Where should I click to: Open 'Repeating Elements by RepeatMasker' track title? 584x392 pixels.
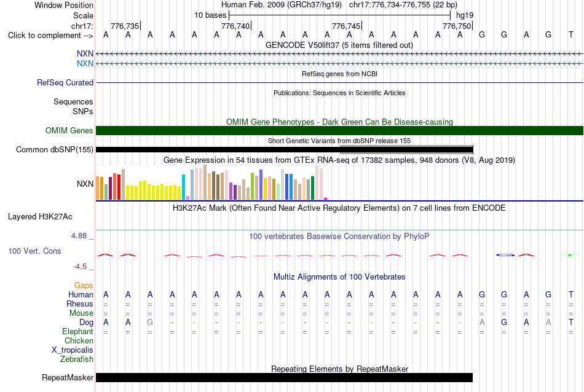[x=339, y=369]
